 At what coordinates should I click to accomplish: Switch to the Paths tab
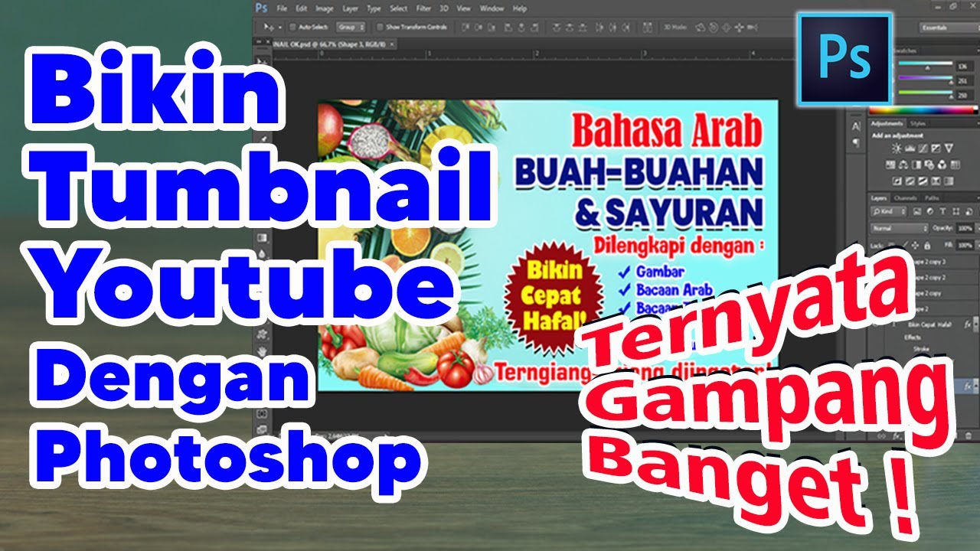(x=931, y=197)
